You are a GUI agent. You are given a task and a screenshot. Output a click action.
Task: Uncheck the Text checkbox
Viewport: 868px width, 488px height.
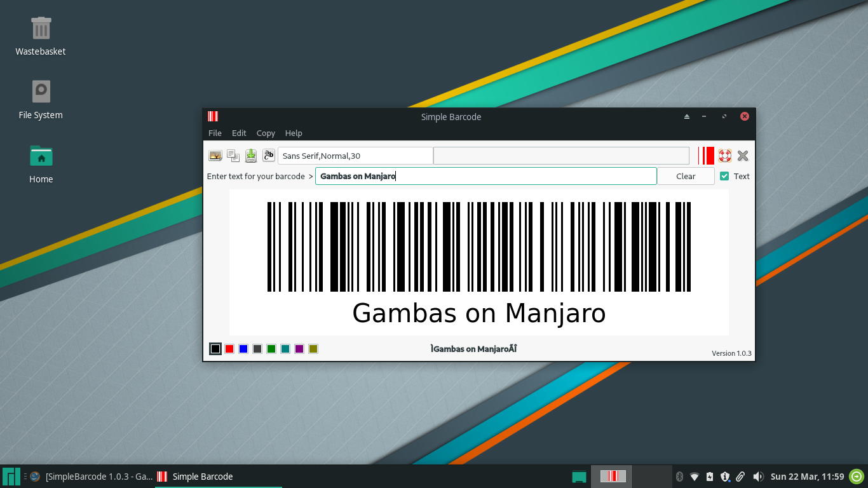724,176
